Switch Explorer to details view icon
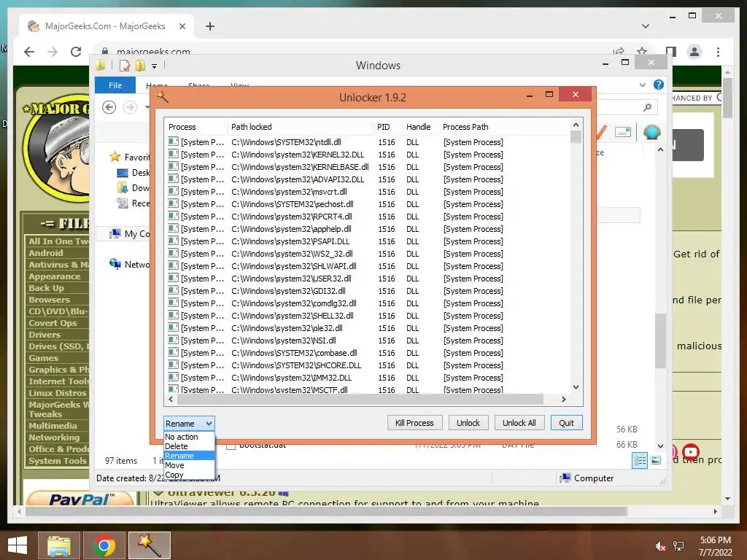The height and width of the screenshot is (560, 747). pos(640,461)
